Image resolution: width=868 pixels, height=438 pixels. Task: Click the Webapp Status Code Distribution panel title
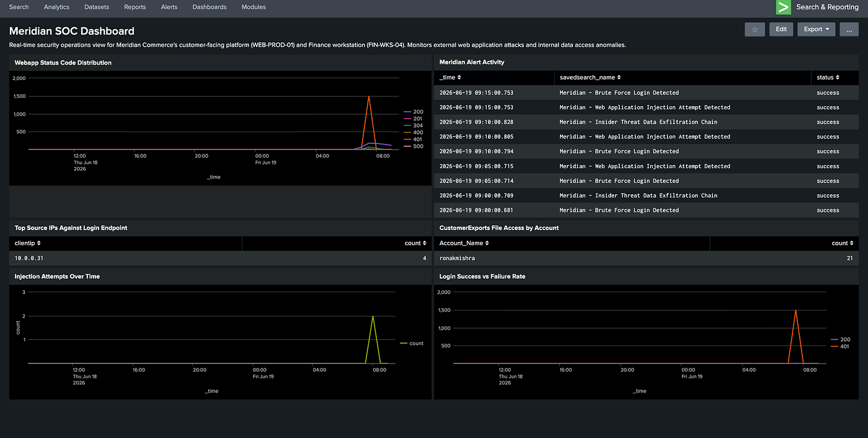click(x=63, y=63)
